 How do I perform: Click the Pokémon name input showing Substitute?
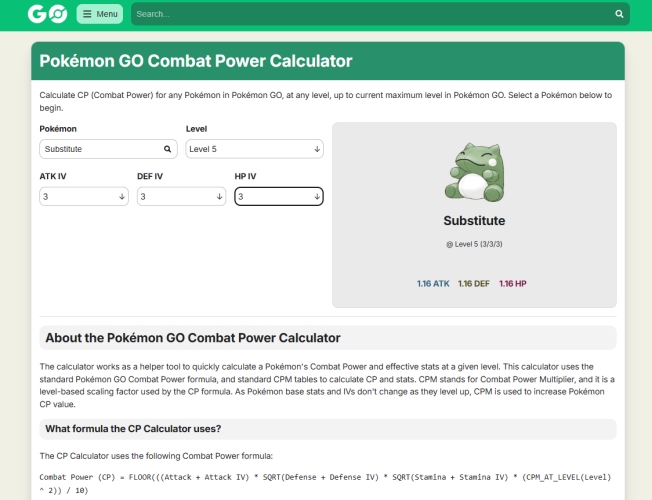tap(109, 149)
